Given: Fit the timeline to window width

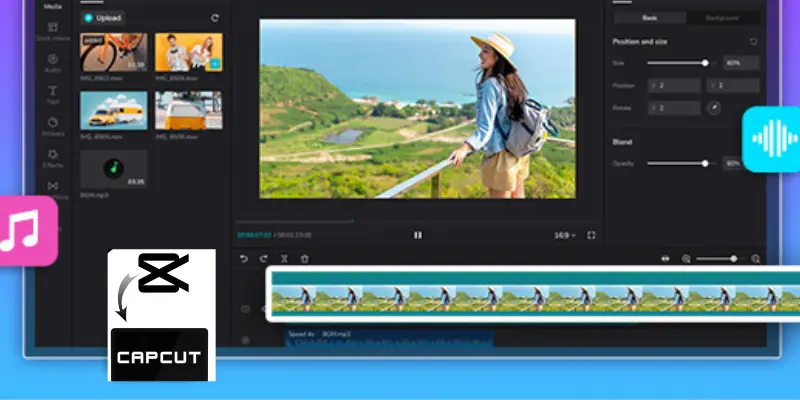Looking at the screenshot, I should click(x=665, y=259).
